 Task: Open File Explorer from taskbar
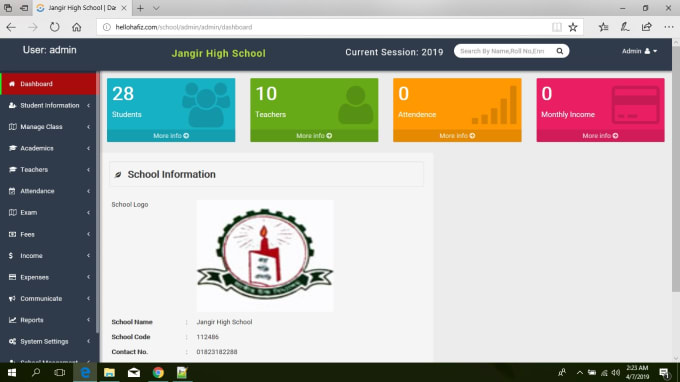109,372
